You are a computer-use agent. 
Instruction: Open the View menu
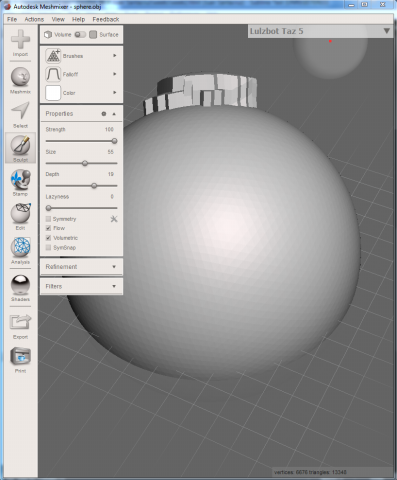[58, 19]
